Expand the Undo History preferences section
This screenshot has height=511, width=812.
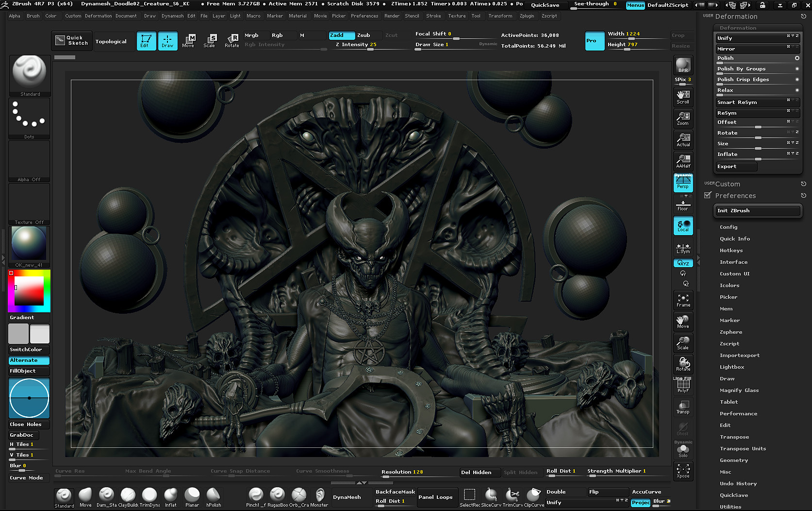(x=738, y=484)
